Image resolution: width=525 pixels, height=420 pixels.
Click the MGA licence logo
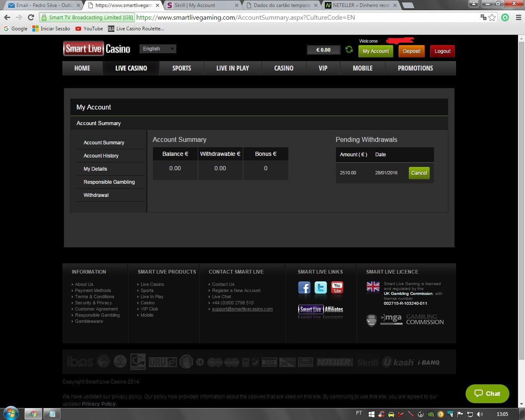click(x=391, y=319)
